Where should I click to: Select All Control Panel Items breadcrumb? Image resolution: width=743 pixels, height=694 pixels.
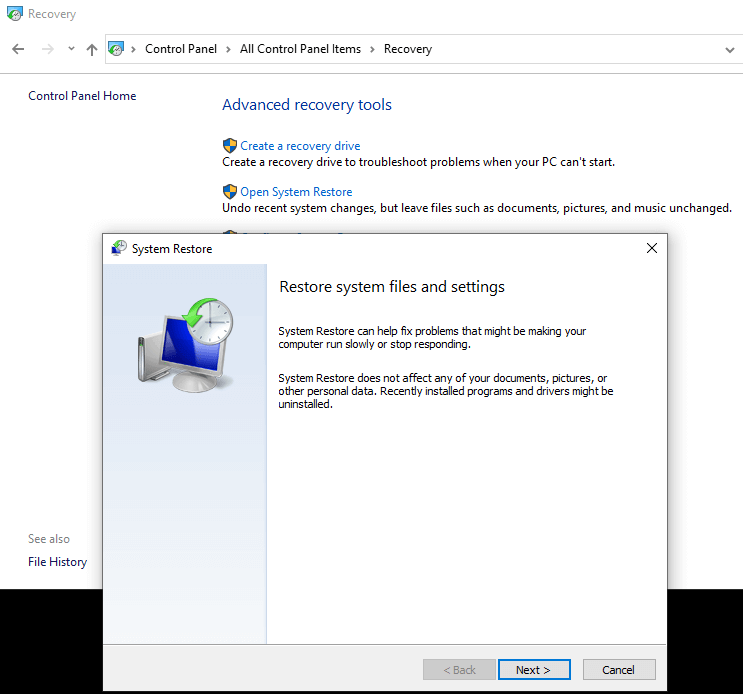coord(300,49)
